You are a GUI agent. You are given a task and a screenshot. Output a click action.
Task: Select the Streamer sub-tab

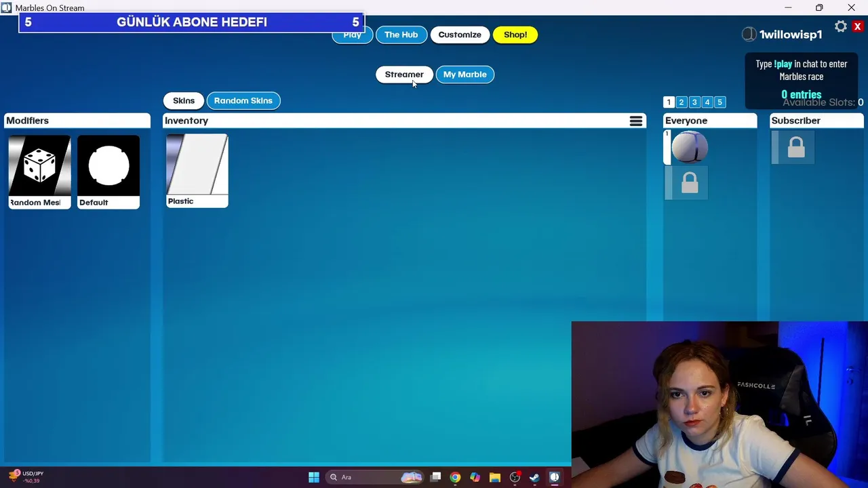[404, 75]
